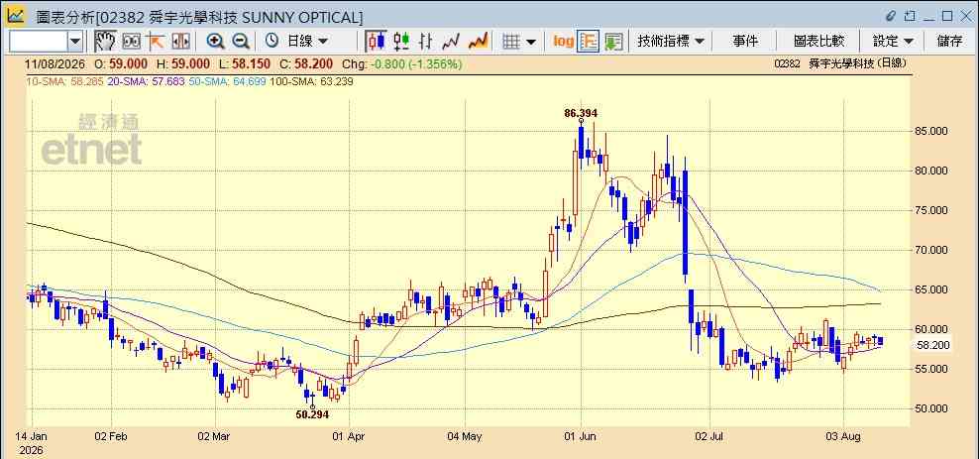Switch to line chart type
980x459 pixels.
(451, 42)
